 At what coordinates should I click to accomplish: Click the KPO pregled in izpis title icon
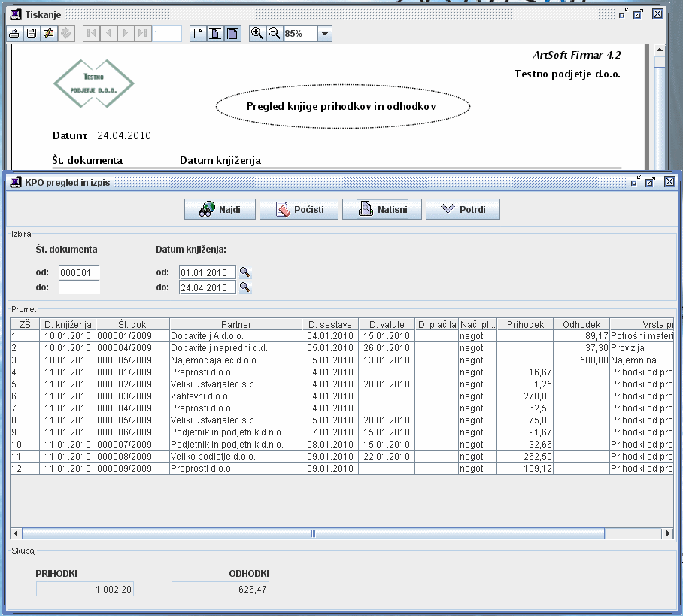[16, 182]
